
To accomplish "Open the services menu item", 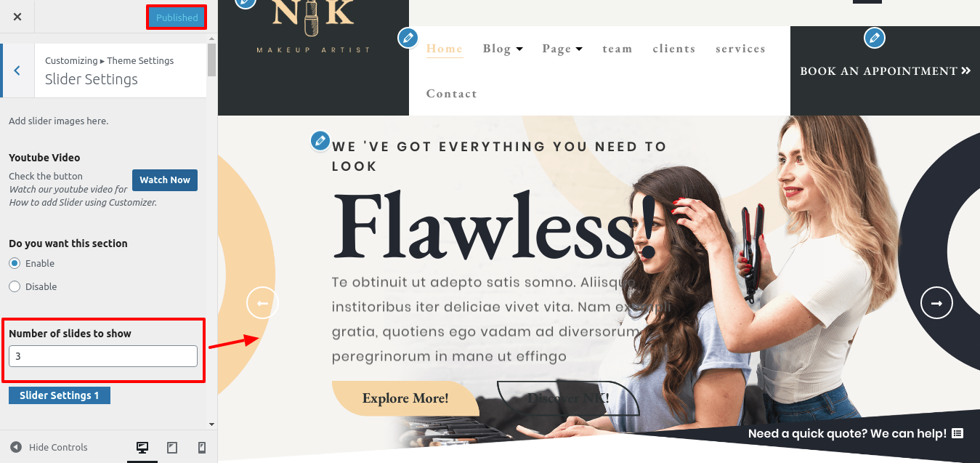I will [740, 49].
